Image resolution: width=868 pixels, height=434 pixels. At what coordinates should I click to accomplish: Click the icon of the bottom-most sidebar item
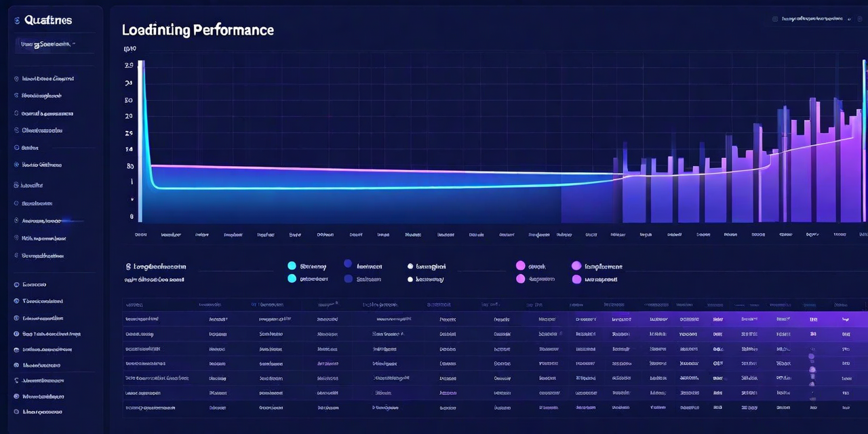(16, 412)
